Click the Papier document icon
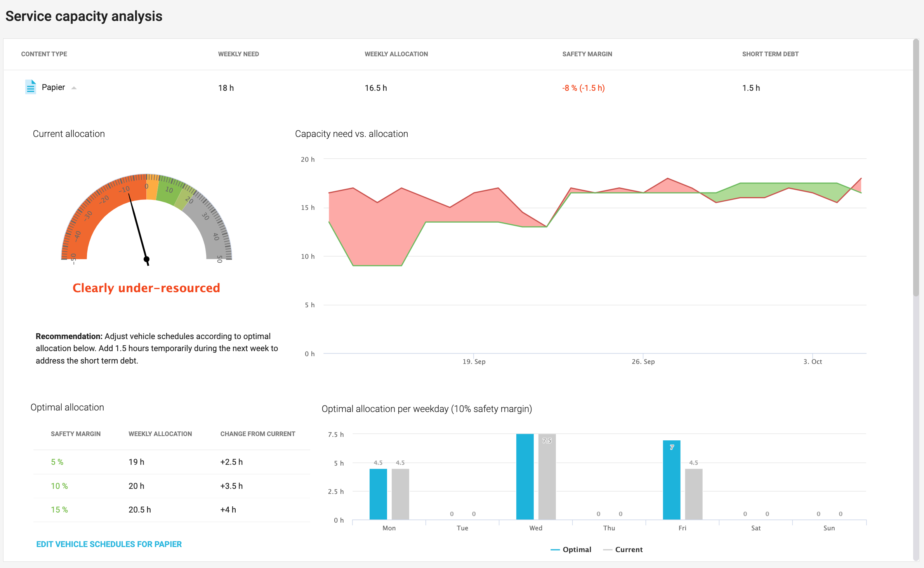924x568 pixels. [31, 87]
